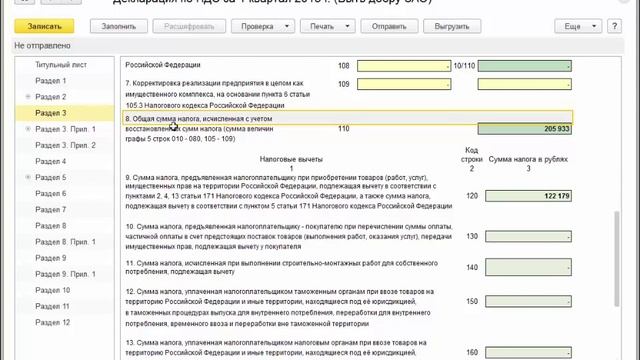
Task: Select Раздел 1 in the section list
Action: point(51,81)
